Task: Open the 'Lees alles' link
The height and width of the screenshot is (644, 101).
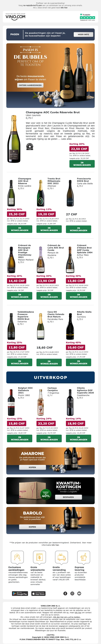Action: tap(66, 139)
